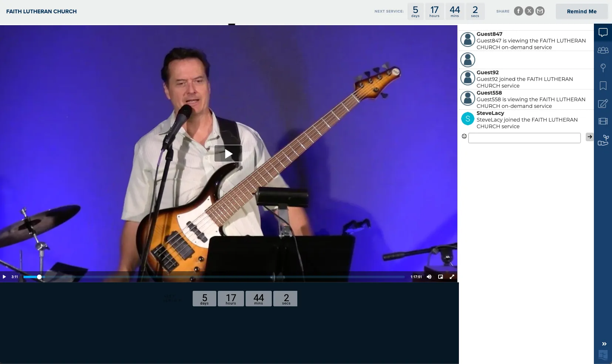
Task: Toggle picture-in-picture mode
Action: click(440, 277)
